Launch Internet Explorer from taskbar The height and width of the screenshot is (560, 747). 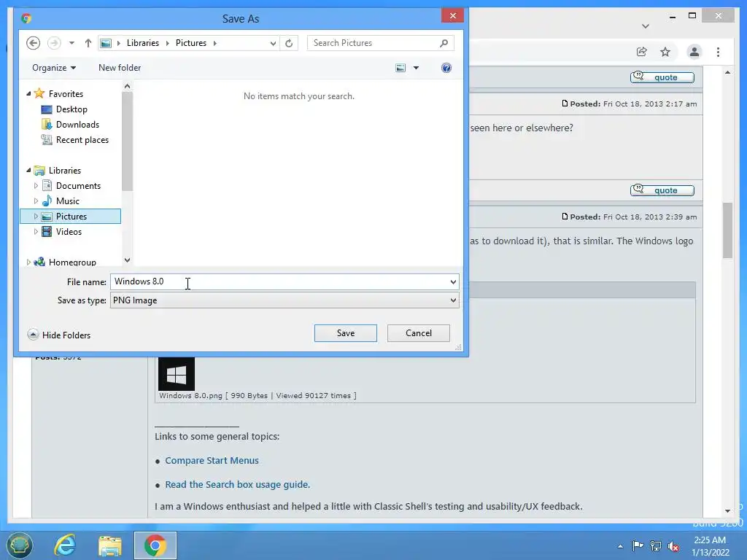(x=65, y=545)
